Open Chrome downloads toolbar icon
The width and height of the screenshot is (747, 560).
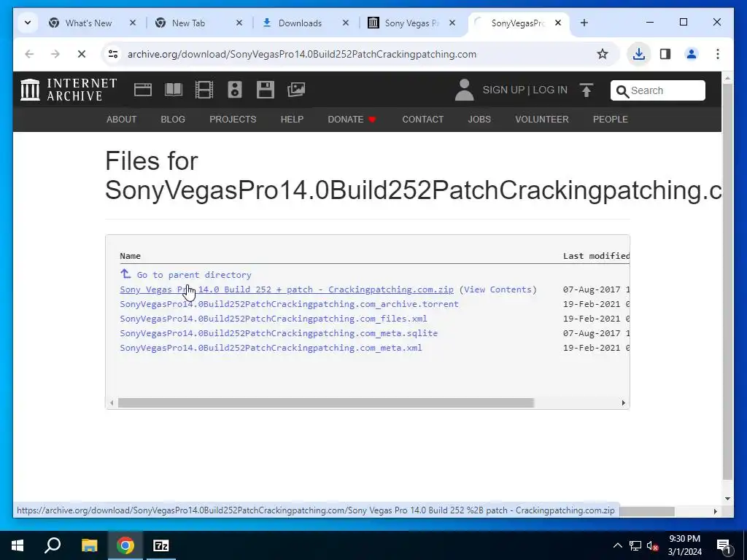[x=638, y=54]
